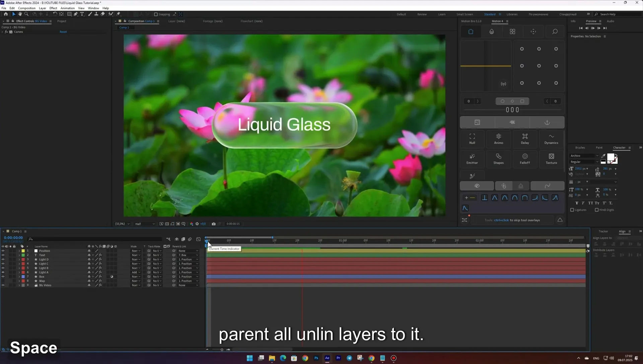The width and height of the screenshot is (643, 364).
Task: Open Motion Bro home icon
Action: coord(471,31)
